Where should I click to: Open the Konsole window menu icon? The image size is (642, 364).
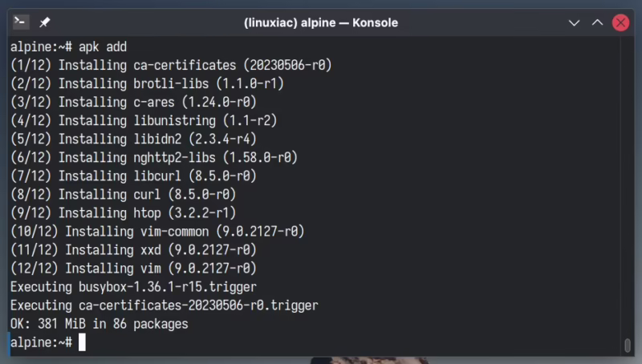point(22,22)
